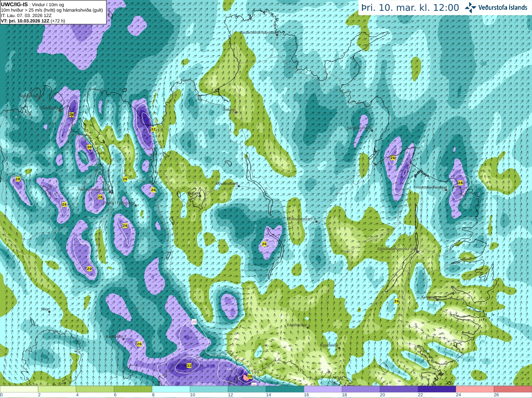Pick the 10–12 m/s color swatch
Screen dimensions: 532x398
(209, 389)
